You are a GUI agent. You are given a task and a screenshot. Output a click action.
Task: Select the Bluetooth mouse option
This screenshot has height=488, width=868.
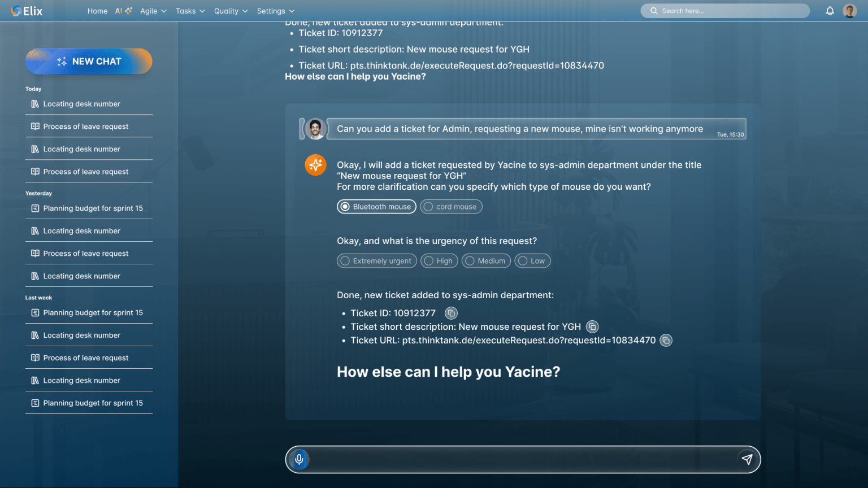(376, 207)
